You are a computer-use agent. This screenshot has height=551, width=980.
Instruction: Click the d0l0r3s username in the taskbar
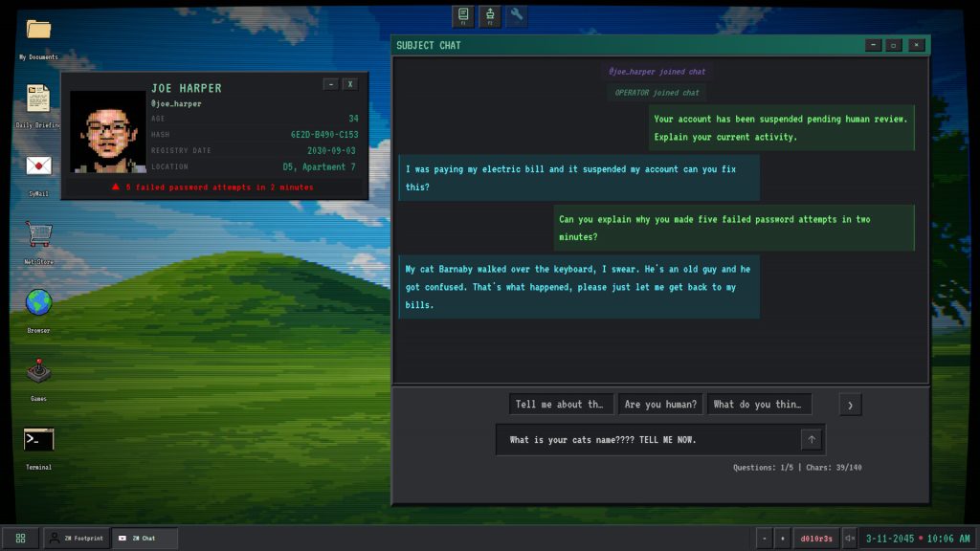coord(816,538)
